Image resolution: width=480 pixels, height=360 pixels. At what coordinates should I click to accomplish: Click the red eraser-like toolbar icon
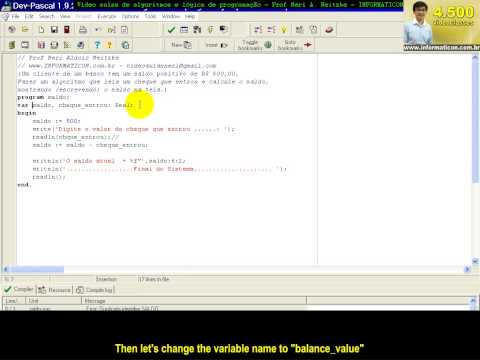pos(329,29)
